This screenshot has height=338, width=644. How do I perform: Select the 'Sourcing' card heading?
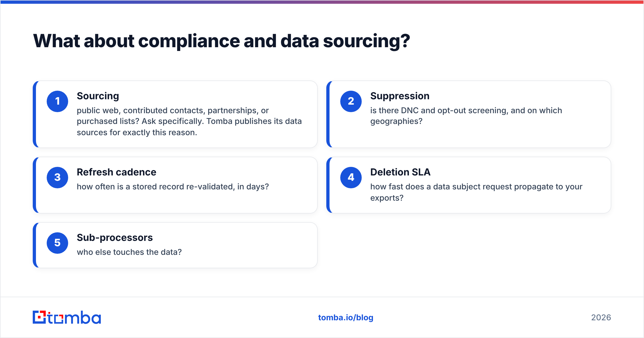(x=98, y=96)
